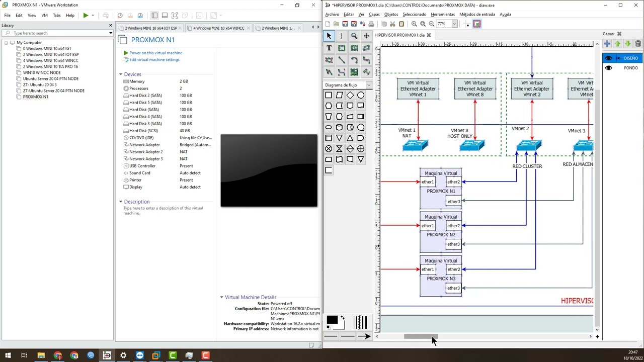This screenshot has height=362, width=644.
Task: Open VMware VM menu
Action: click(44, 16)
